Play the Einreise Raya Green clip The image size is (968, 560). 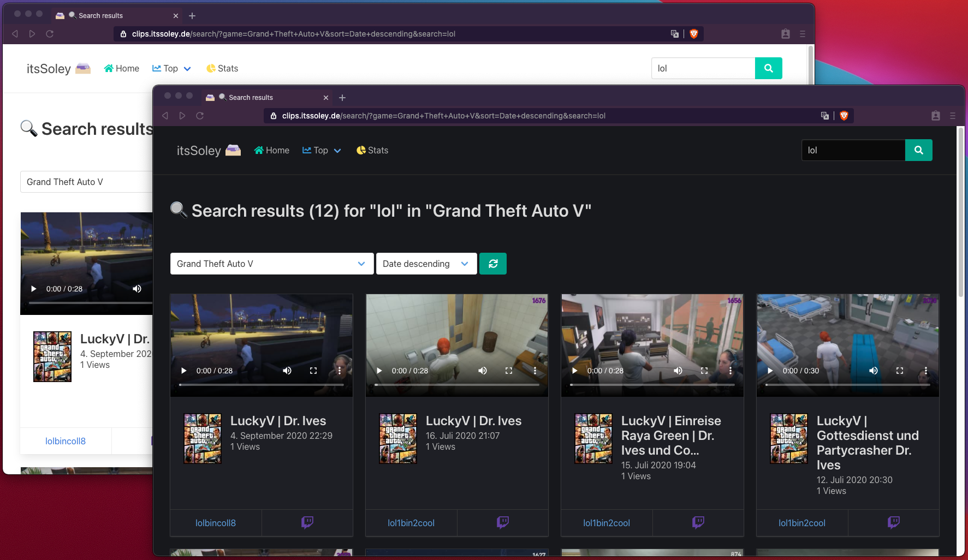tap(575, 371)
